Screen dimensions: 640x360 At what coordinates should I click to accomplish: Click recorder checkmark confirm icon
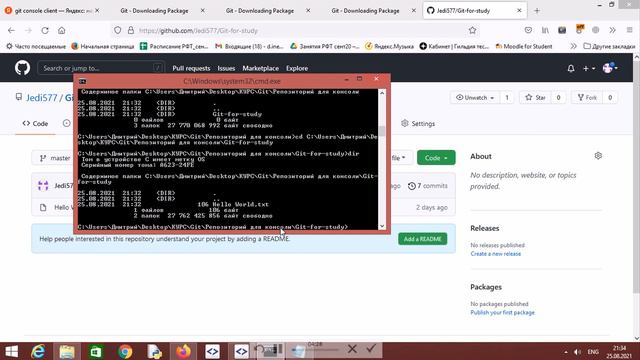point(371,349)
